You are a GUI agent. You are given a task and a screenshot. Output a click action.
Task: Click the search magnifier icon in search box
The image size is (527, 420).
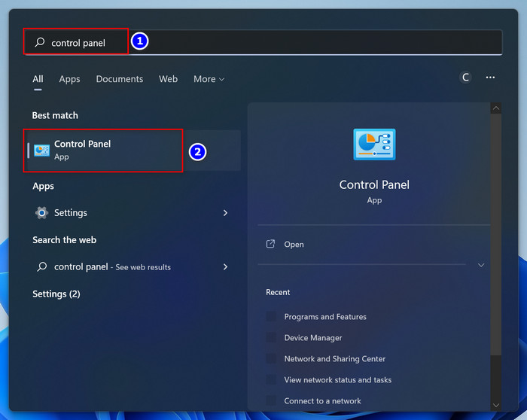coord(40,42)
